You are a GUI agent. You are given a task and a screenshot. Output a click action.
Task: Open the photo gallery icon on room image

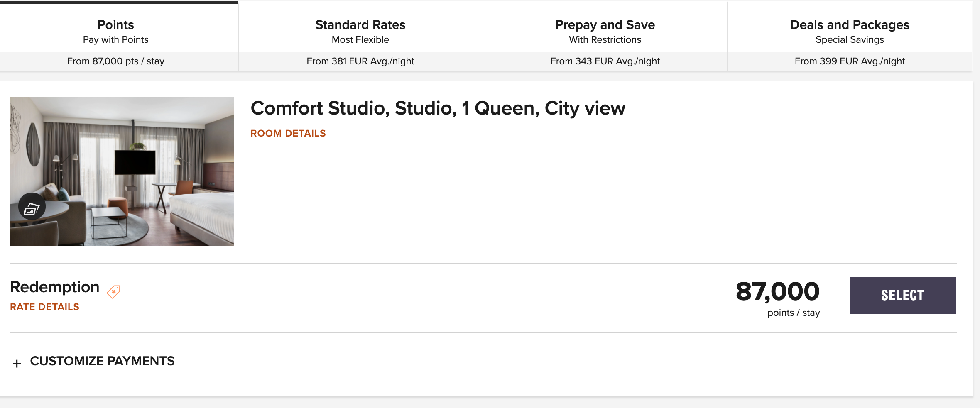(x=31, y=205)
